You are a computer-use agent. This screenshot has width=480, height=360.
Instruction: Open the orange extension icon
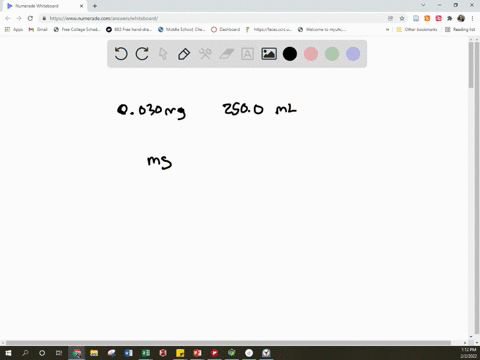tap(427, 18)
